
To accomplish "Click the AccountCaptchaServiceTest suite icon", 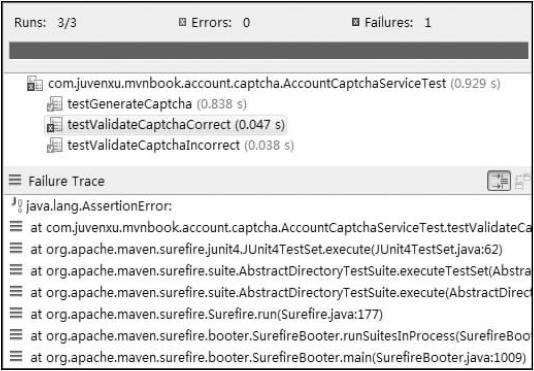I will pos(35,84).
